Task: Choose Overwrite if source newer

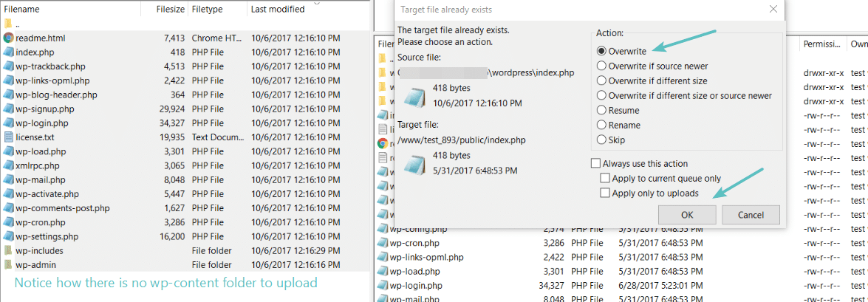Action: 601,66
